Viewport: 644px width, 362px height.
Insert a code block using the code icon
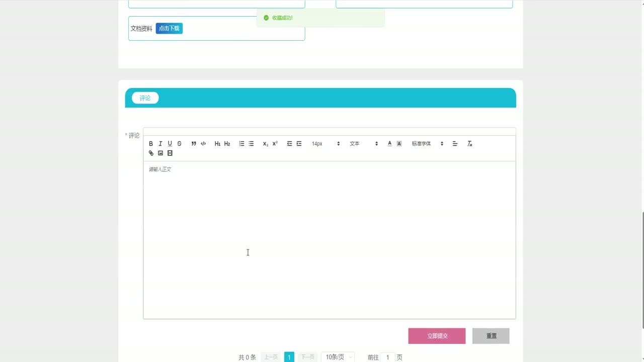[203, 144]
